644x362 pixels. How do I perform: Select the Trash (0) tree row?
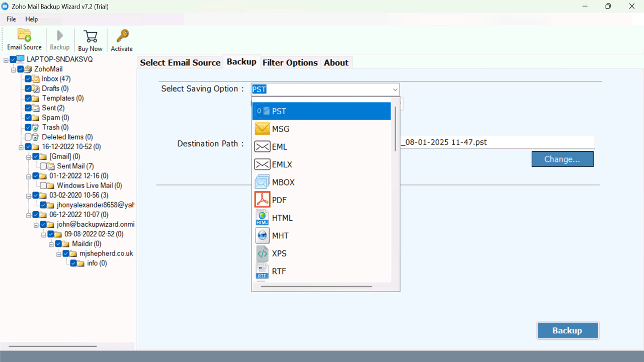[x=55, y=127]
